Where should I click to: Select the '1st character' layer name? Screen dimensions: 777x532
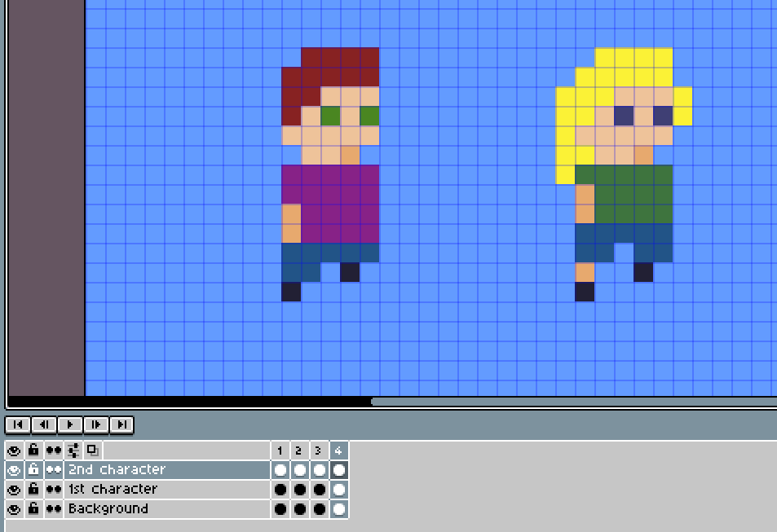(x=167, y=490)
